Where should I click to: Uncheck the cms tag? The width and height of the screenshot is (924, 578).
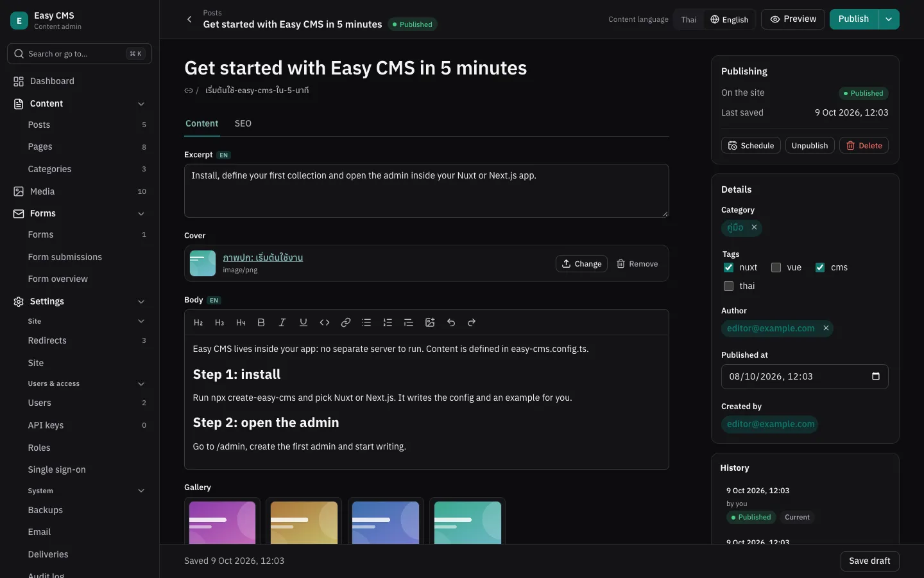[820, 267]
